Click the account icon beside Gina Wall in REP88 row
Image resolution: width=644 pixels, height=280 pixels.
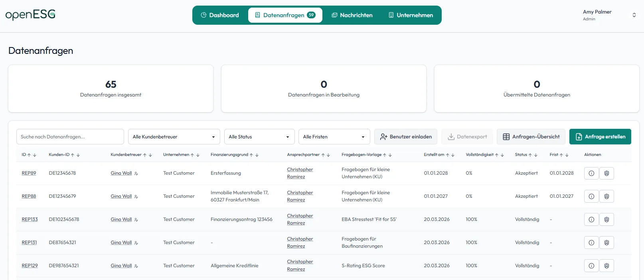[136, 197]
